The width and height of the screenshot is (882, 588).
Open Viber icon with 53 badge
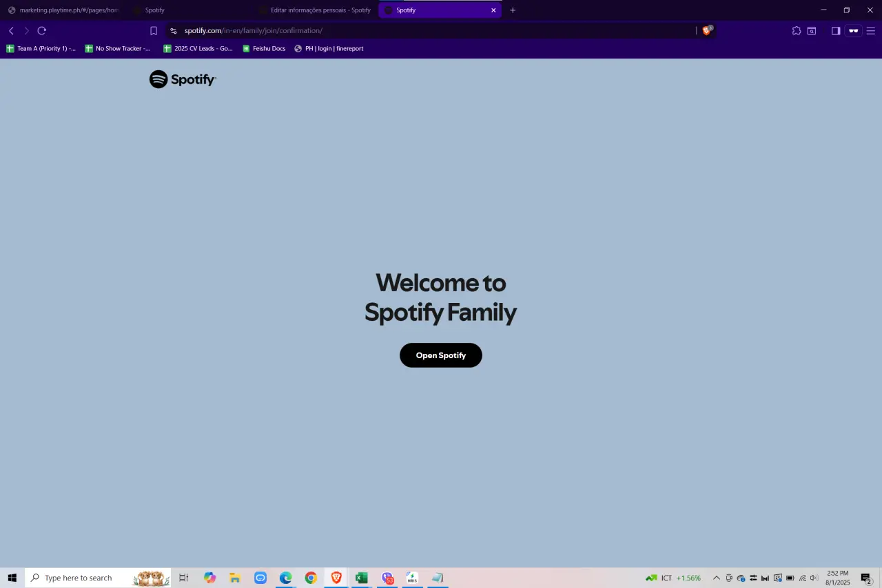click(x=387, y=578)
